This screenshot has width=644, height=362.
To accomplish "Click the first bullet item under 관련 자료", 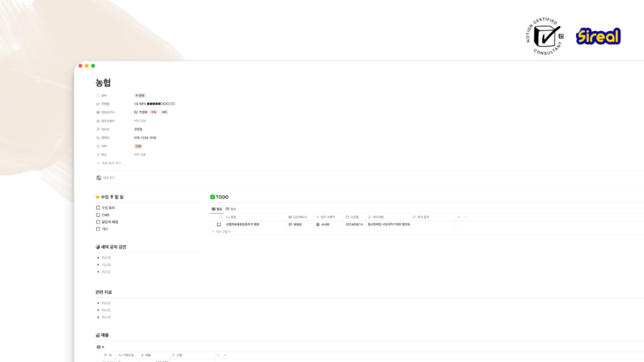I will coord(106,303).
